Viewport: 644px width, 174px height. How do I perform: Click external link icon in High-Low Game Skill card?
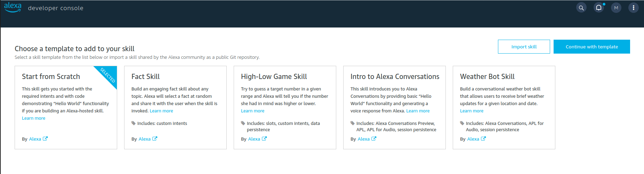pyautogui.click(x=264, y=139)
